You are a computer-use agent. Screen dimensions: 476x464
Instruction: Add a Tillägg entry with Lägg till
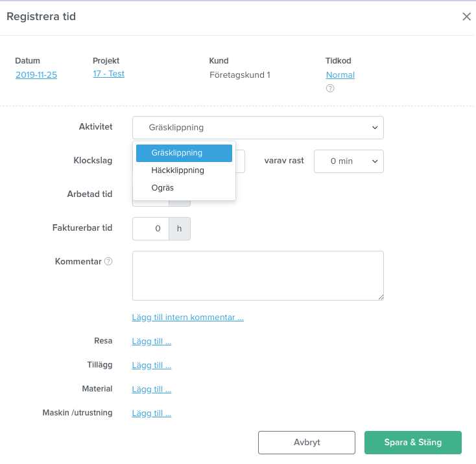152,365
